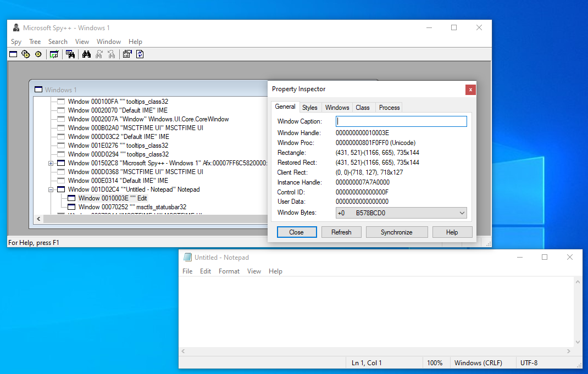Click the Window Handle value 000000000010003E
588x374 pixels.
tap(362, 133)
